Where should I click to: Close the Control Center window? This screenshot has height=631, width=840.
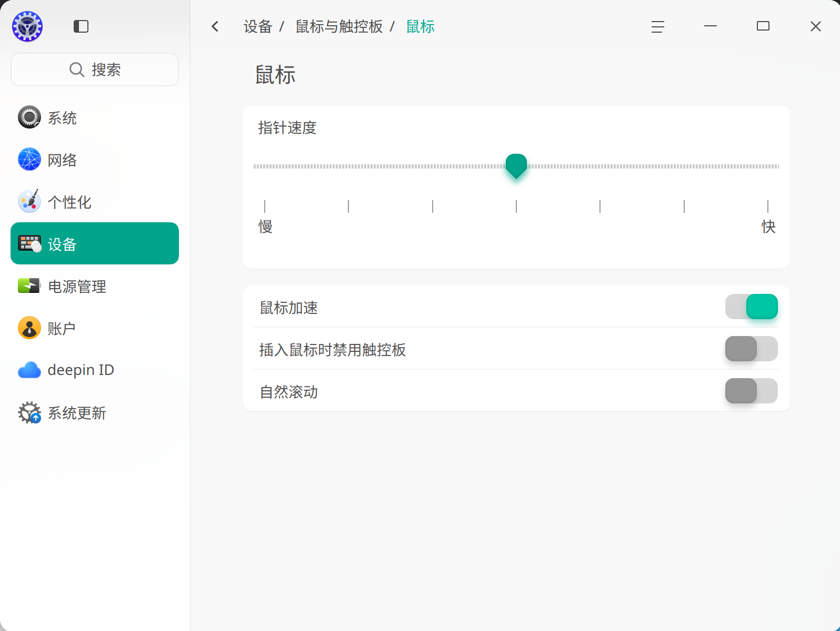(816, 26)
